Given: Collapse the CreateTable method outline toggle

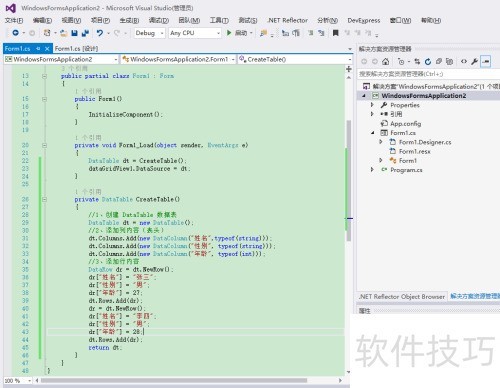Looking at the screenshot, I should click(44, 199).
